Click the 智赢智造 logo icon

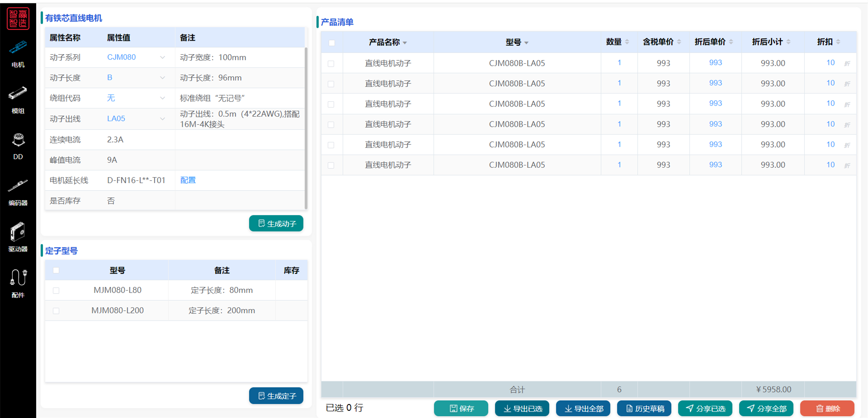click(x=18, y=19)
